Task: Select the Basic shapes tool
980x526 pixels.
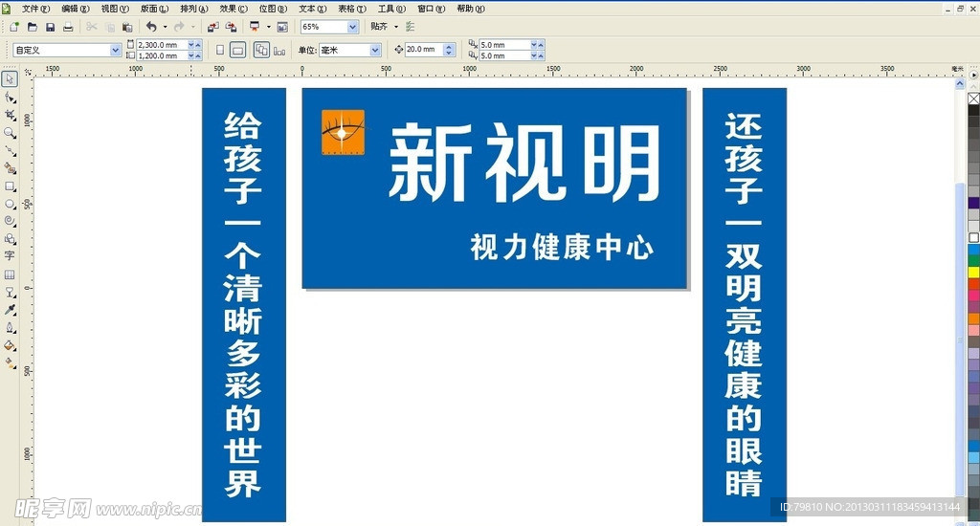Action: pos(10,239)
